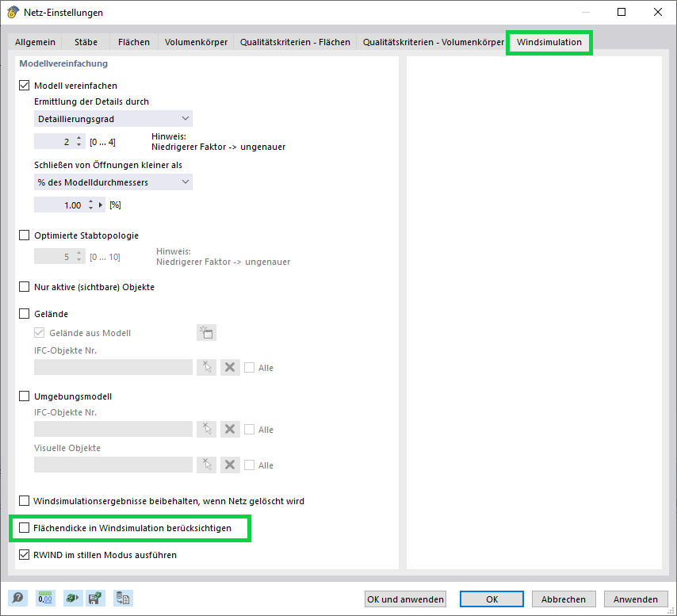This screenshot has height=616, width=677.
Task: Clear the IFC-Objekte field using the X icon
Action: click(x=230, y=367)
